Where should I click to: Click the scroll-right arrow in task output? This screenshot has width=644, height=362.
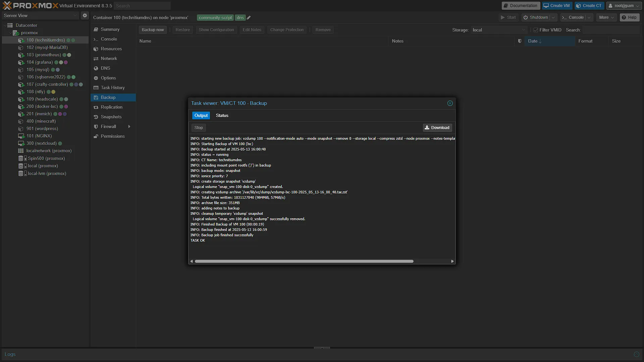[452, 261]
